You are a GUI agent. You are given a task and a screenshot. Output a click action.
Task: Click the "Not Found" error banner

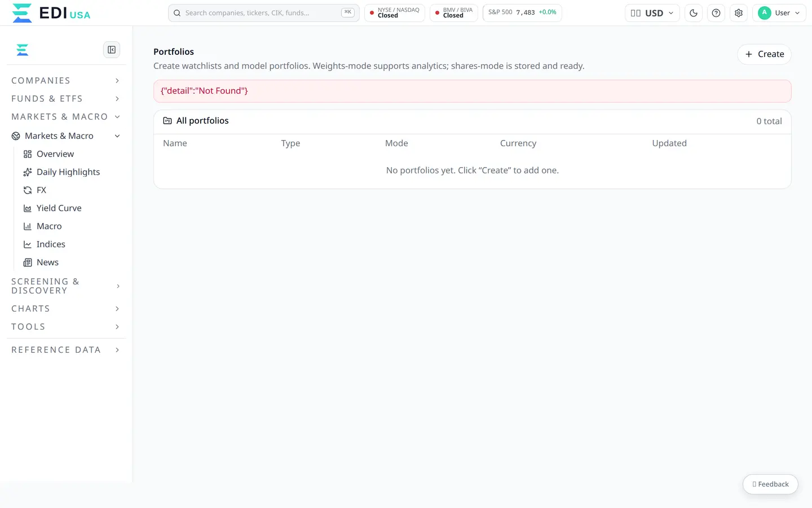tap(473, 91)
